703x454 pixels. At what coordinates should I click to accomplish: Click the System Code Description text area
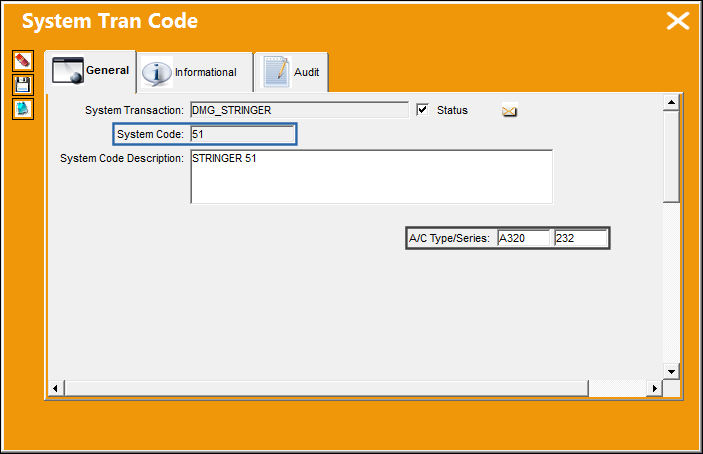pos(372,177)
